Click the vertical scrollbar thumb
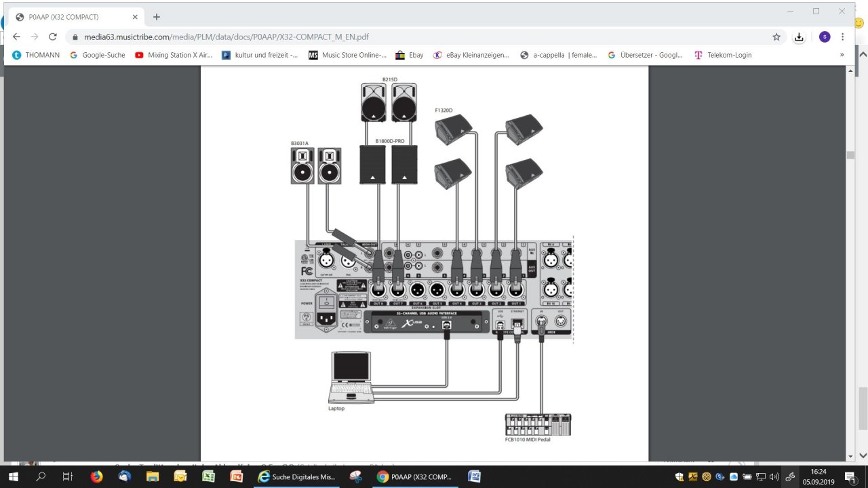 point(850,155)
